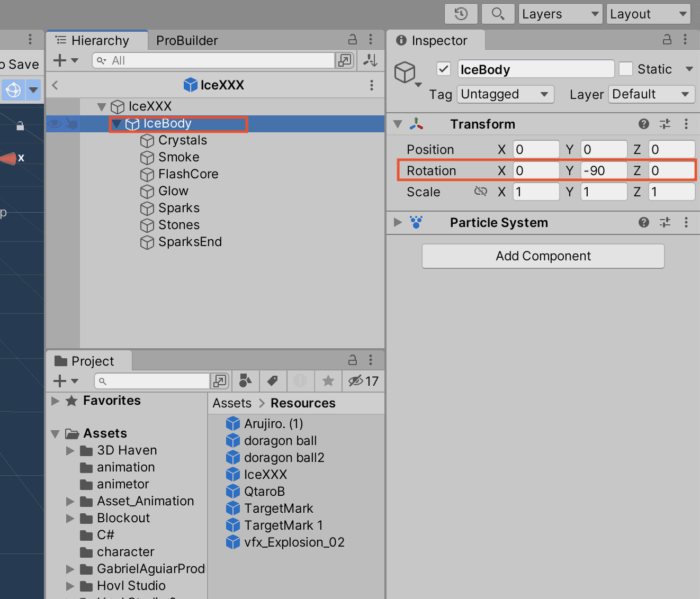Open the Tag dropdown showing Untagged
Viewport: 700px width, 599px height.
pos(505,94)
